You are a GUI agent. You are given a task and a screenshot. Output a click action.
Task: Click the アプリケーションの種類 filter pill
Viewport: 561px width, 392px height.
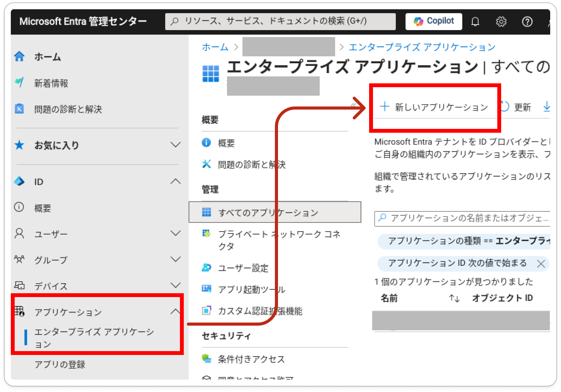pyautogui.click(x=464, y=241)
